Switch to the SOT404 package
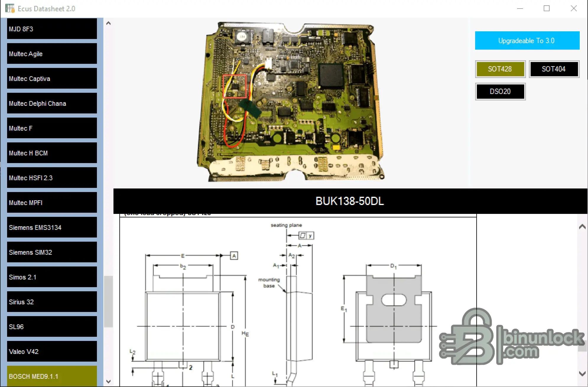Image resolution: width=588 pixels, height=387 pixels. (554, 69)
